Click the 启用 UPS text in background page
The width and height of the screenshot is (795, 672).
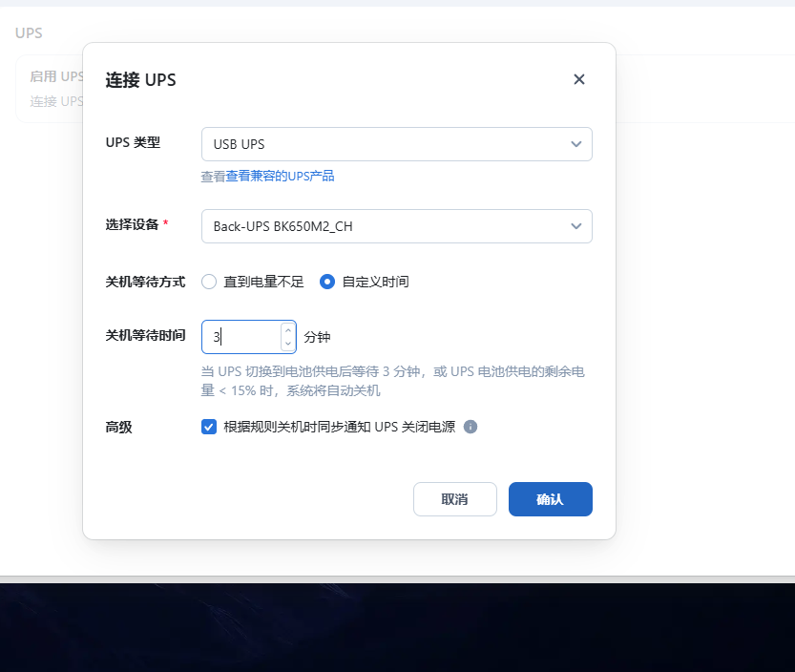(x=56, y=76)
